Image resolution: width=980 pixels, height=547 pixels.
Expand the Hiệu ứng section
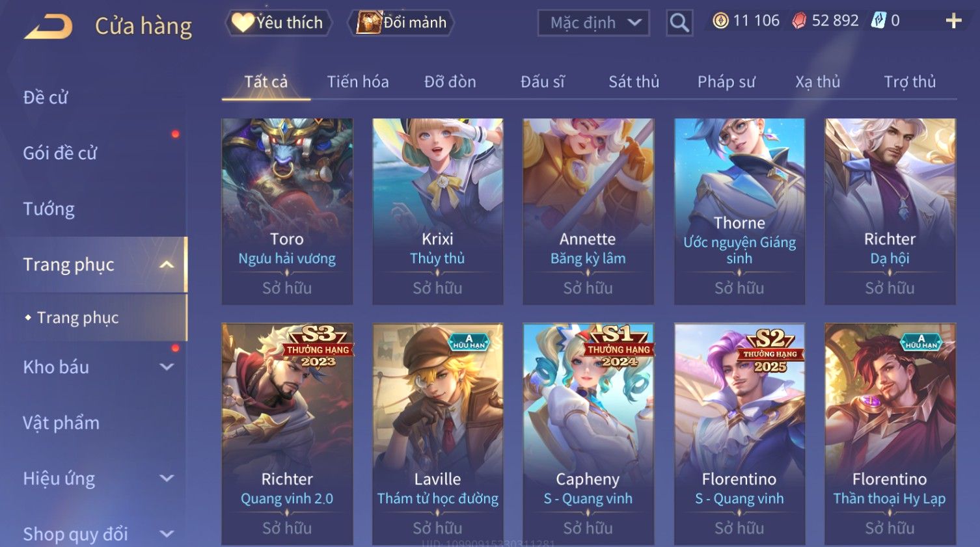pos(167,479)
